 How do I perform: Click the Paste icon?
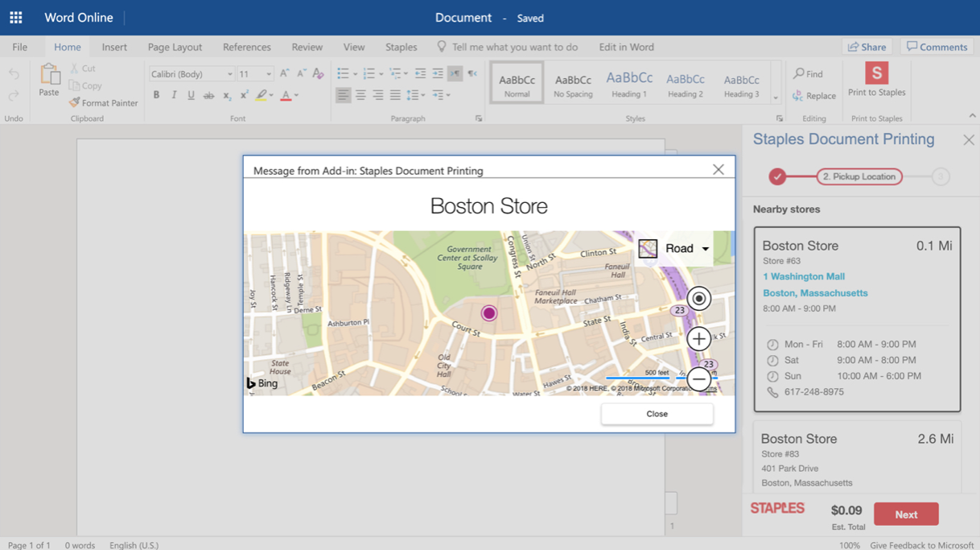click(49, 76)
